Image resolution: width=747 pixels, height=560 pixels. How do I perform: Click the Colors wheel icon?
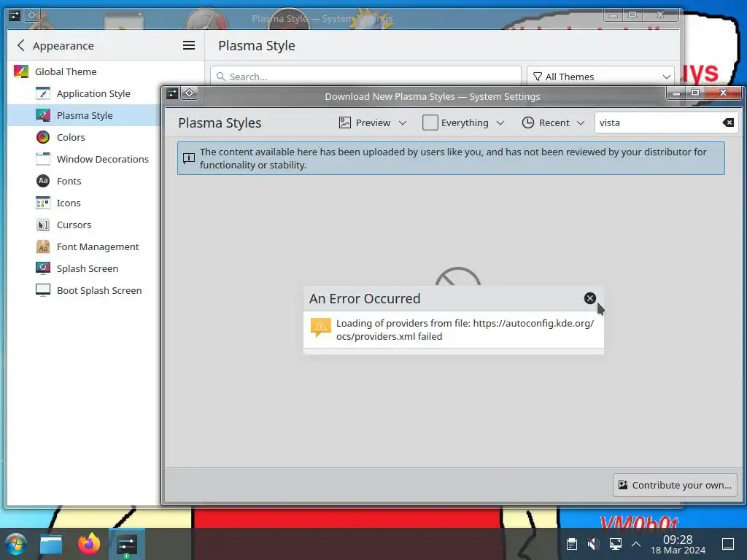(43, 137)
